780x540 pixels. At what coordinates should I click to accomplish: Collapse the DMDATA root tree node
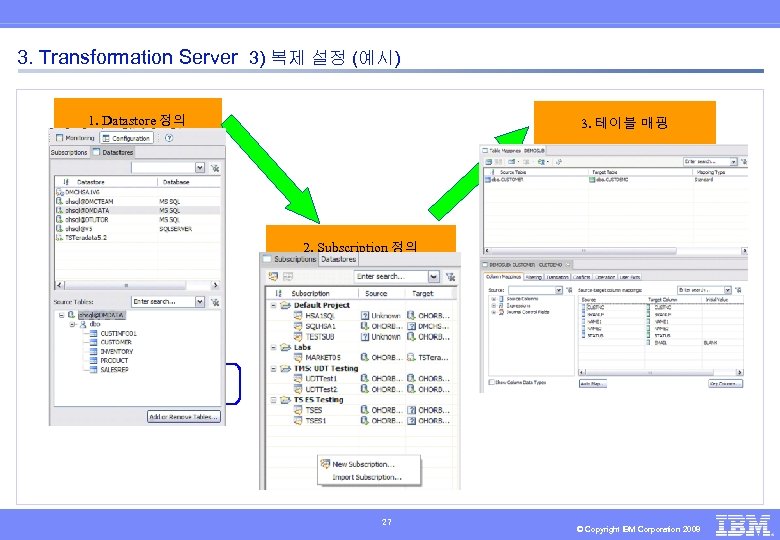tap(61, 315)
